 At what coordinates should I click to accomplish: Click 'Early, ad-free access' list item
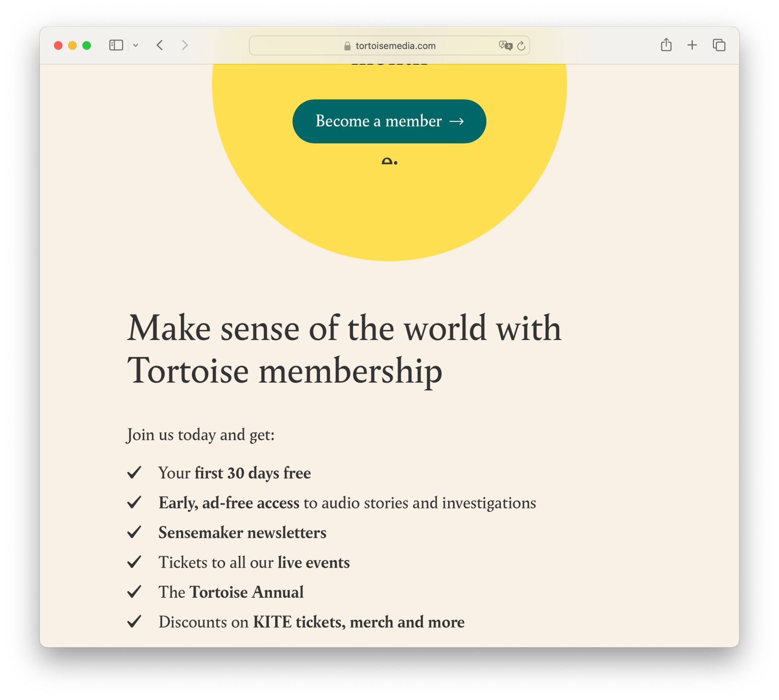pos(347,503)
